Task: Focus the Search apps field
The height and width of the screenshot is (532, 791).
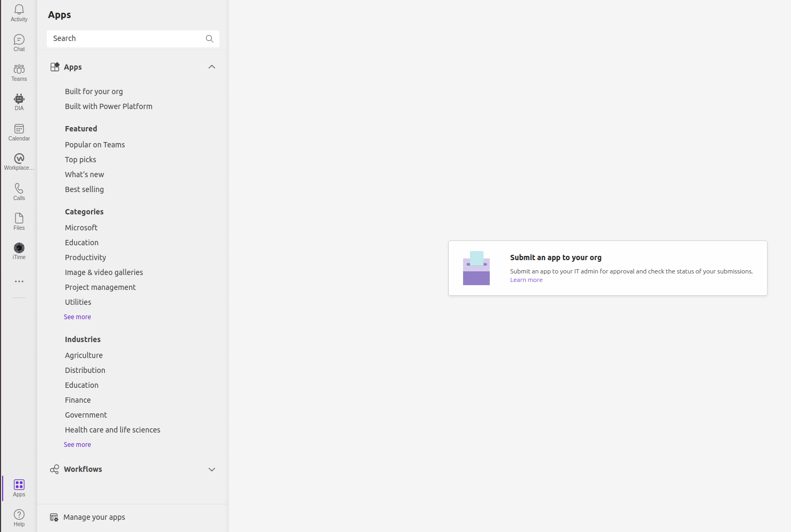Action: click(133, 39)
